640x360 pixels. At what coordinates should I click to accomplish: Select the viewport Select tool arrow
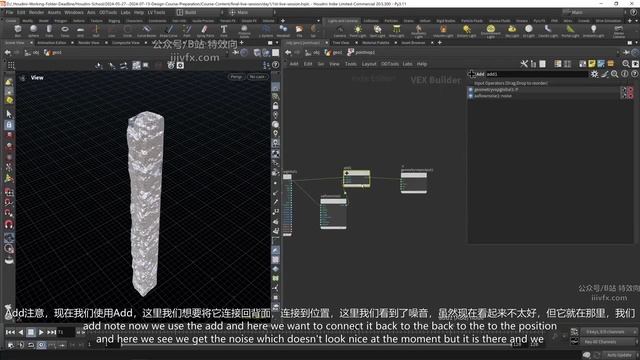point(9,114)
